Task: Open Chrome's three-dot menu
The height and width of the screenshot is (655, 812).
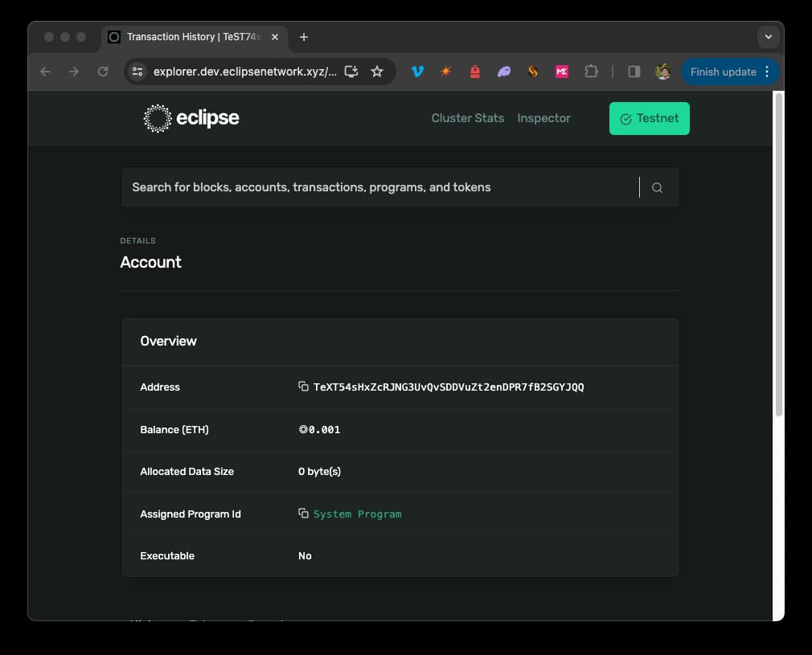Action: [767, 72]
